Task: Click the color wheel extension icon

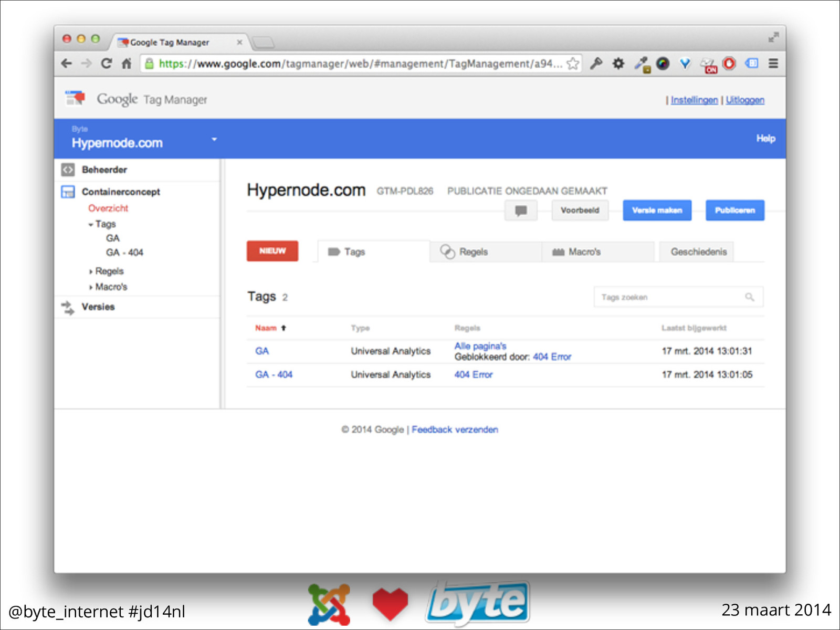Action: (x=663, y=64)
